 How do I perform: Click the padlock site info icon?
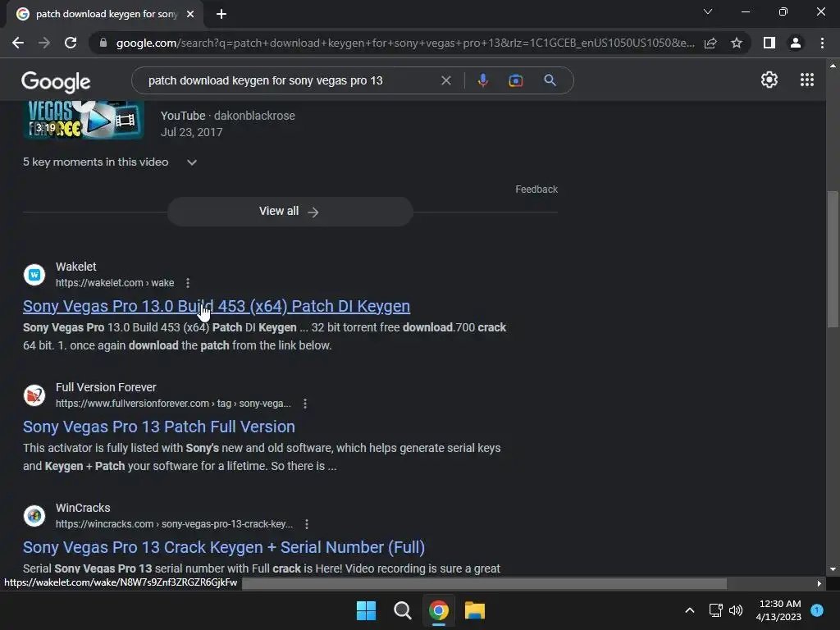[103, 43]
